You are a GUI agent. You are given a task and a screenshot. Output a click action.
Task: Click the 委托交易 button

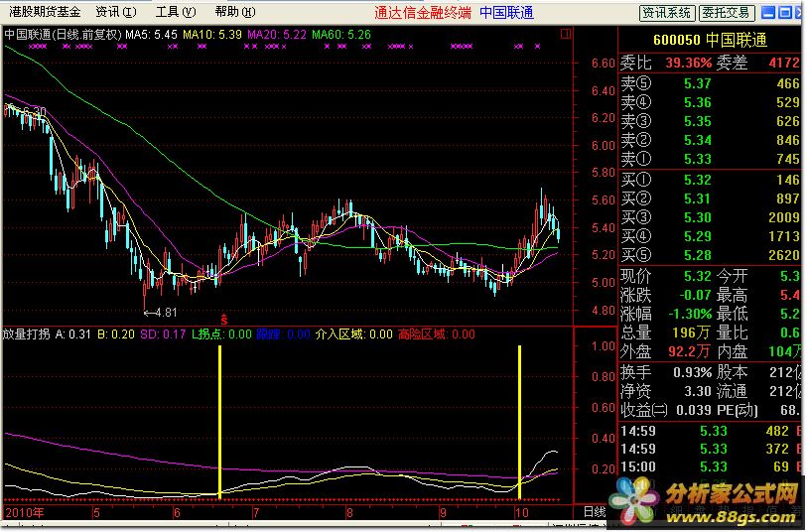coord(727,13)
